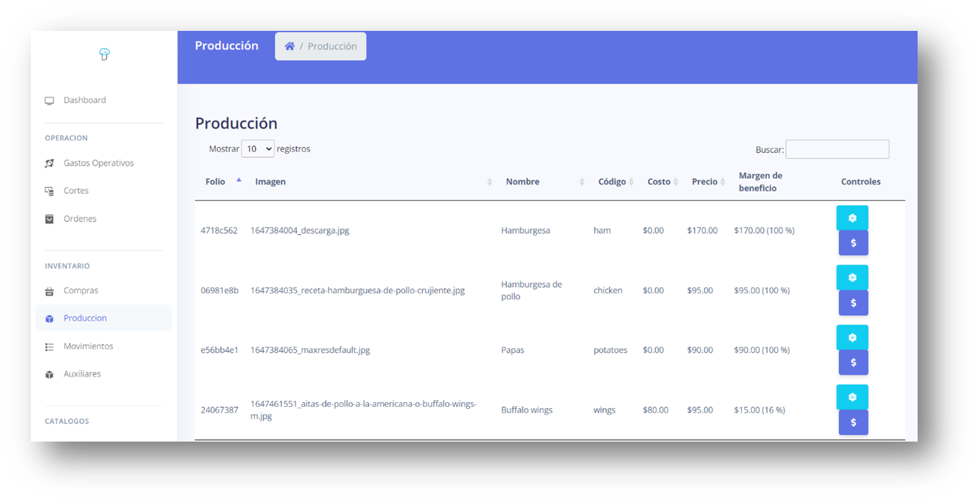The height and width of the screenshot is (504, 980).
Task: Sort table by Precio column
Action: [x=705, y=182]
